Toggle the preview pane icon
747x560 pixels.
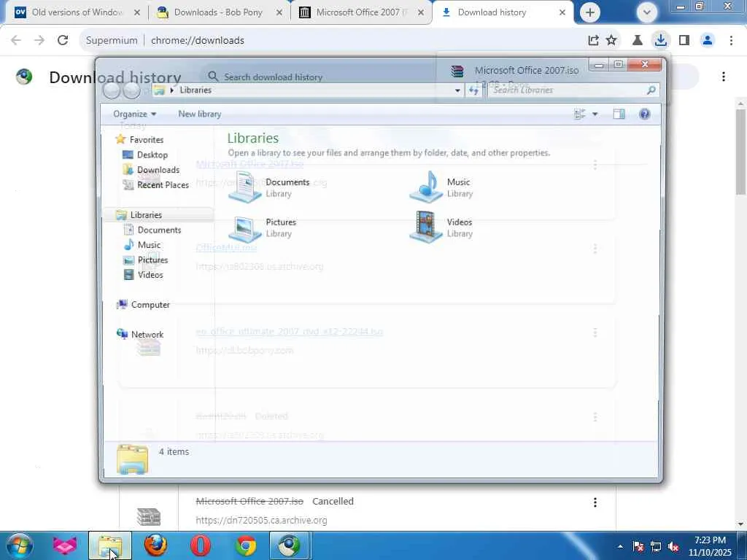[x=619, y=114]
